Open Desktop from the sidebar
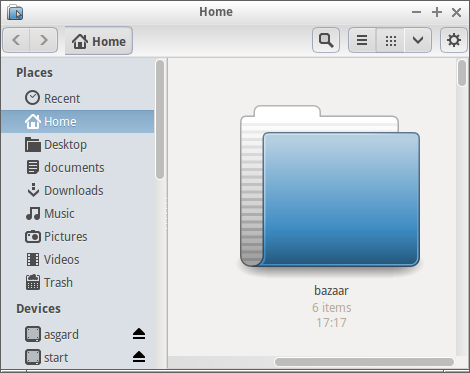The image size is (470, 373). pyautogui.click(x=77, y=144)
